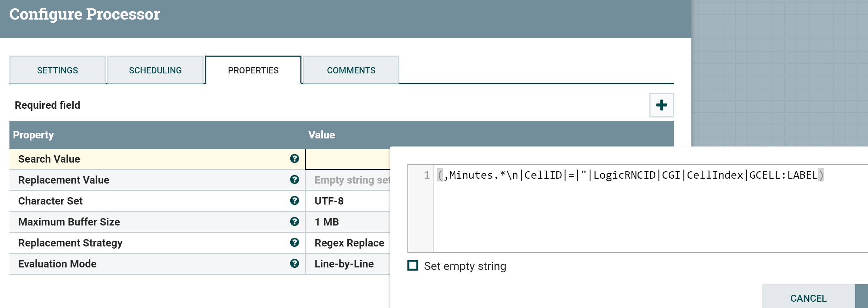This screenshot has height=308, width=868.
Task: Click the add property plus icon
Action: (x=661, y=105)
